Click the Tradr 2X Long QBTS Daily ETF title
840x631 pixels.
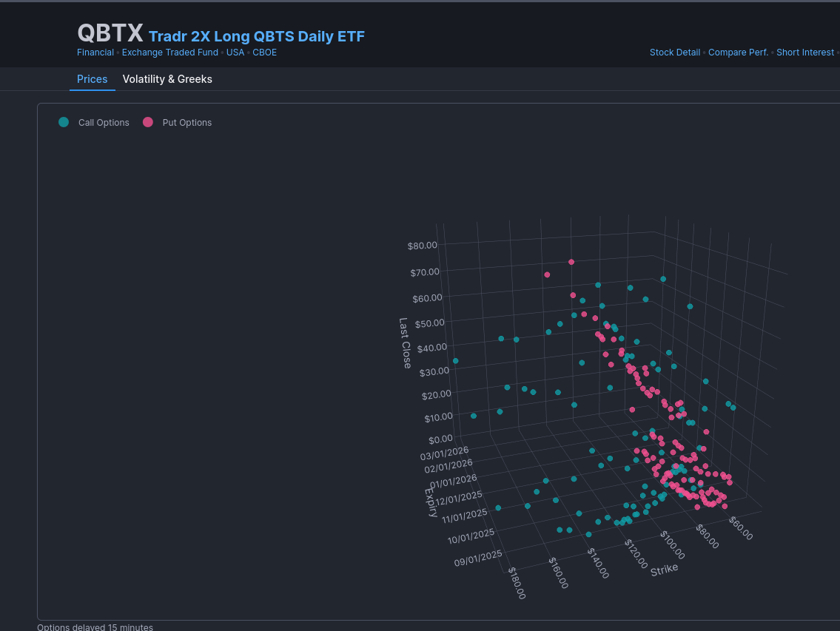[257, 36]
